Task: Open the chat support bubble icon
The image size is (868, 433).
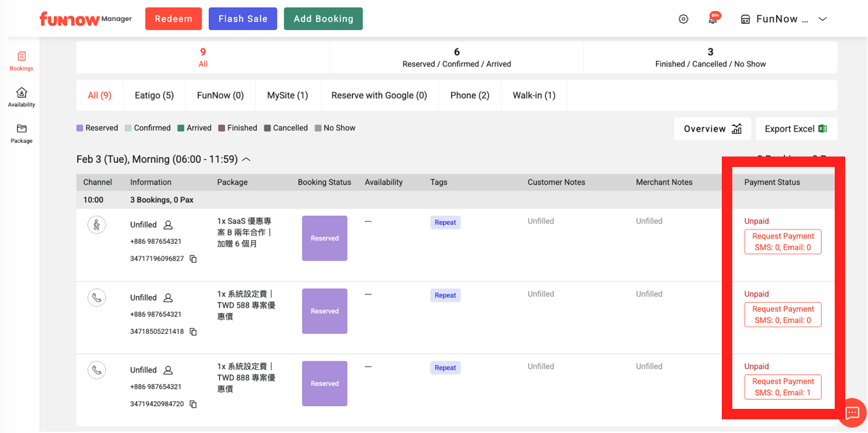Action: 852,413
